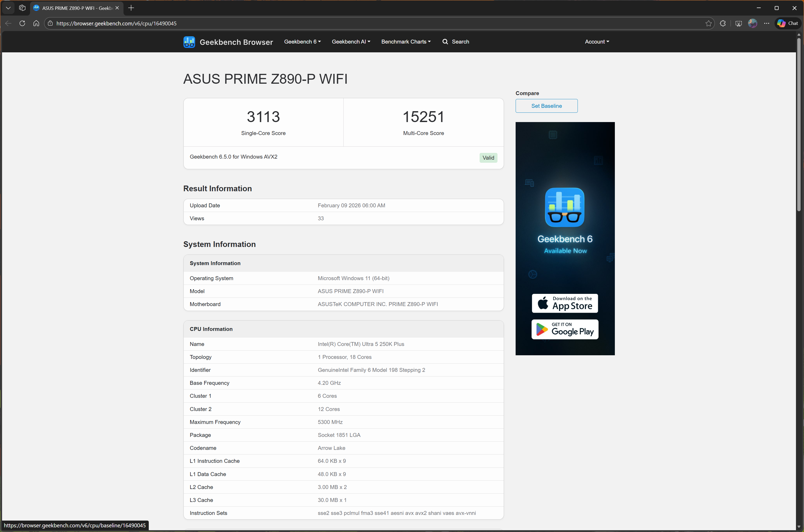Open Copilot Chat from the browser toolbar

tap(788, 23)
